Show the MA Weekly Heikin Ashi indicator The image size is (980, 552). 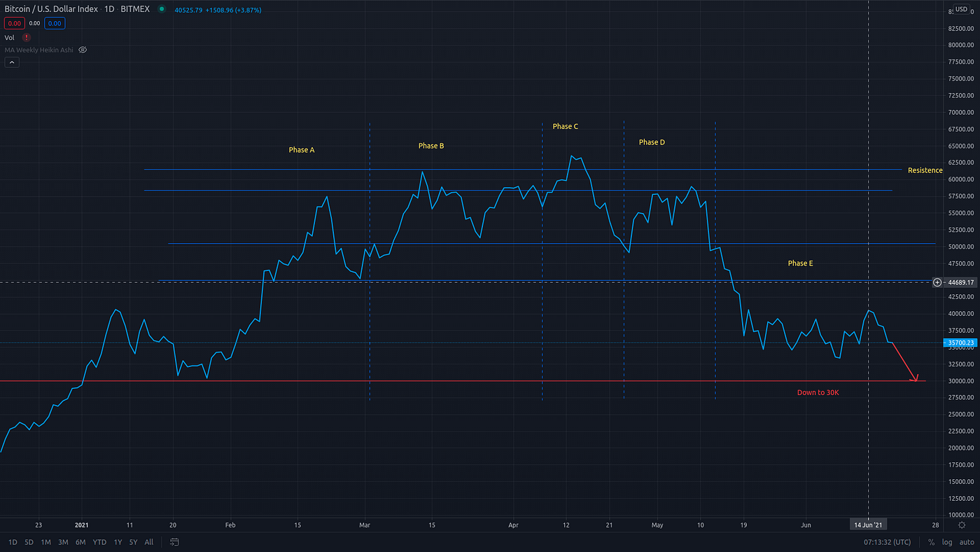pos(83,50)
